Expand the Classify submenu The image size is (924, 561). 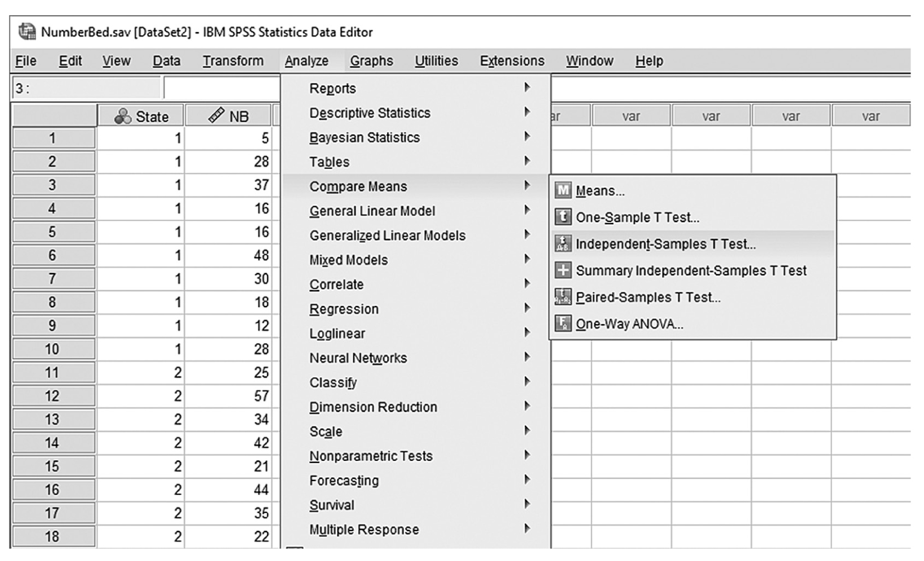click(x=416, y=382)
